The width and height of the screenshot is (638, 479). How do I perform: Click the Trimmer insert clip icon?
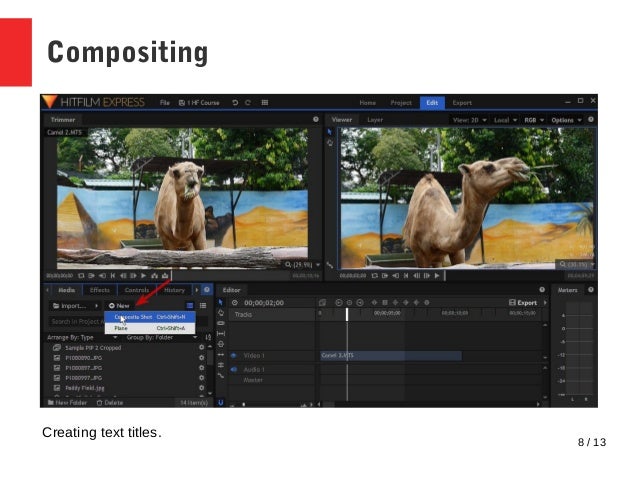(x=154, y=276)
